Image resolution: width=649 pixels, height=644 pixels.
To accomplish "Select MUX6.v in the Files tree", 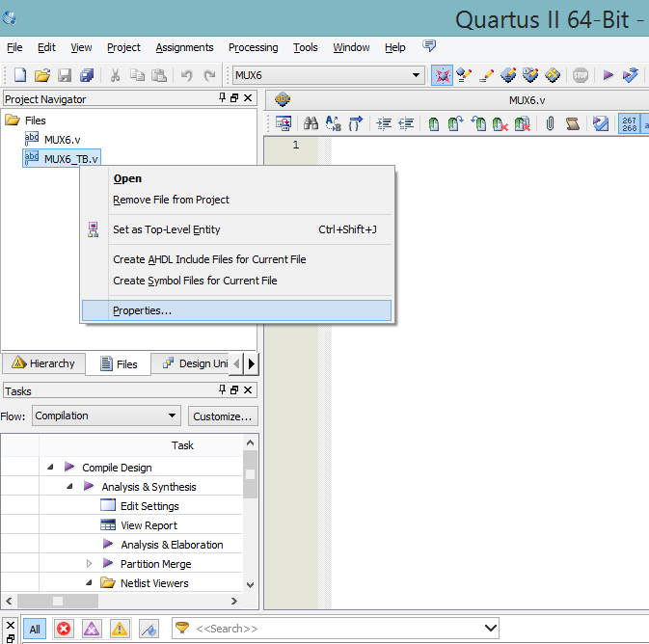I will tap(62, 140).
